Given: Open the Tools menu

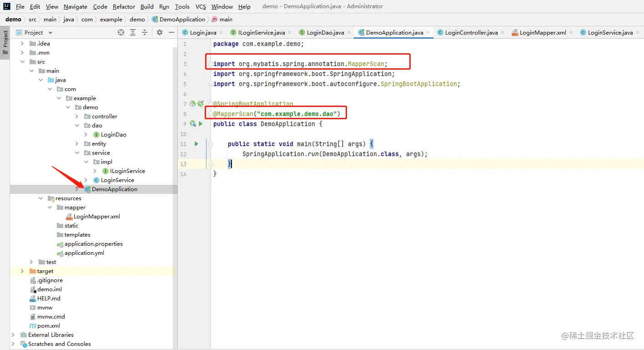Looking at the screenshot, I should (182, 7).
